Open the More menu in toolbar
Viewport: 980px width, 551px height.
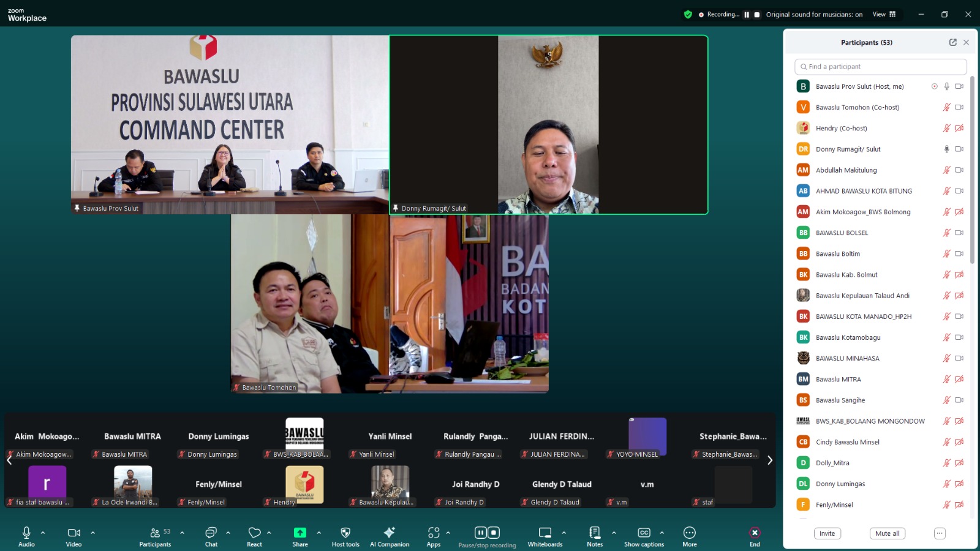click(689, 533)
